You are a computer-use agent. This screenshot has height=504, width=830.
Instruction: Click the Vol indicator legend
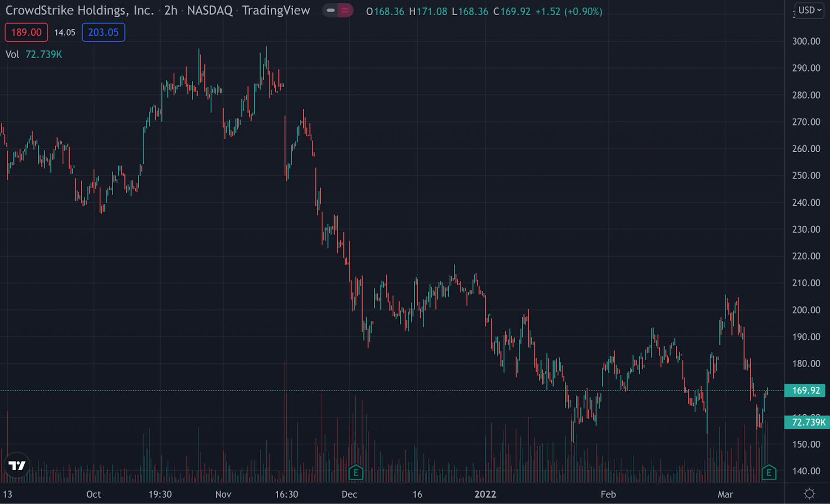click(34, 54)
